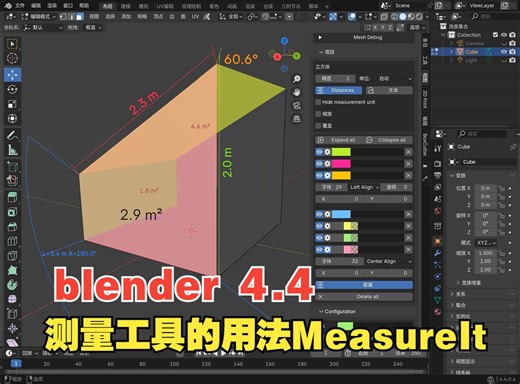Tick the 覆盖 checkbox in MeasureIt panel

tap(318, 126)
